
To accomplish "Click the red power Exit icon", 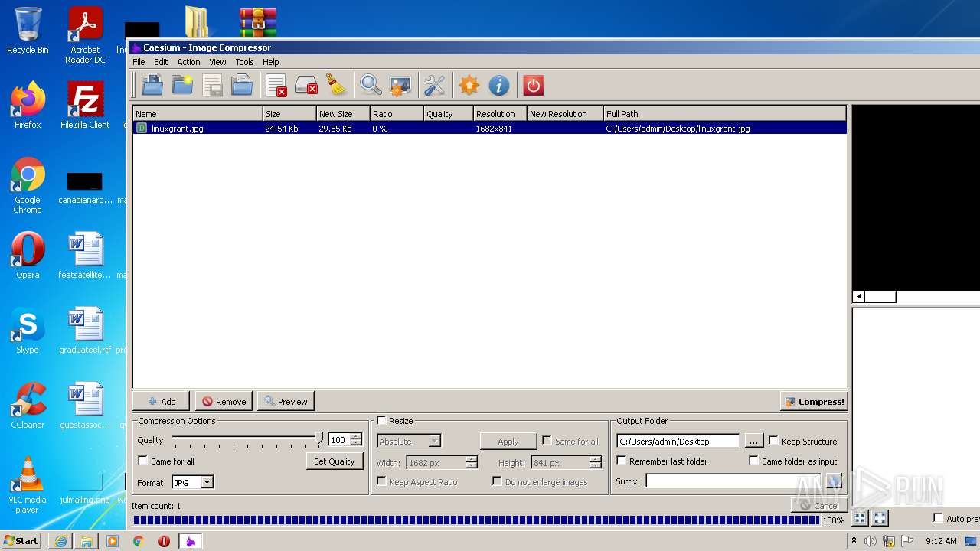I will click(x=533, y=85).
